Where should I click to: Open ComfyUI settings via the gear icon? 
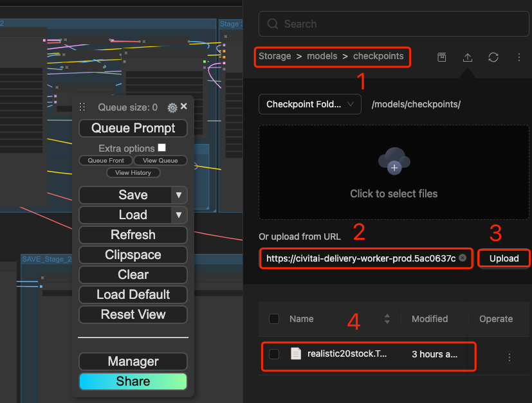[x=172, y=108]
